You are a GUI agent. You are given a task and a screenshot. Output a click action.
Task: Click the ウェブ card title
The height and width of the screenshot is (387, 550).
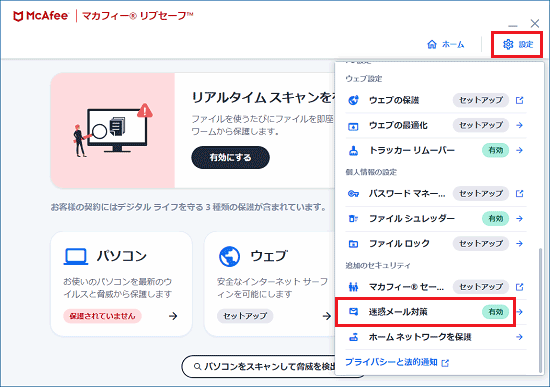(269, 256)
